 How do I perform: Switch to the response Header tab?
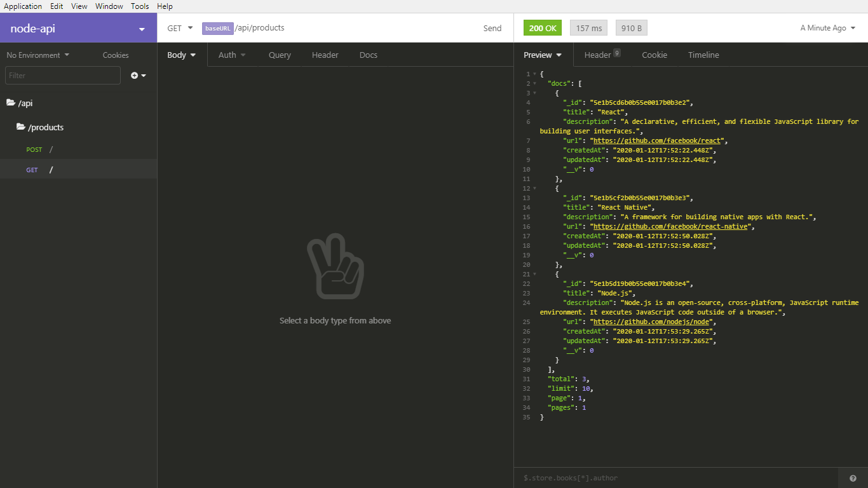click(602, 55)
